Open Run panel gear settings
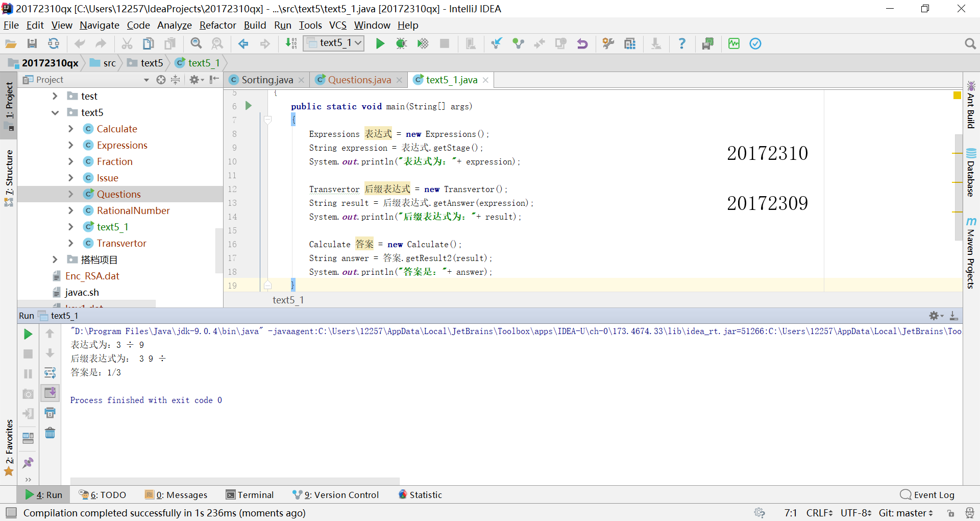 pos(936,316)
